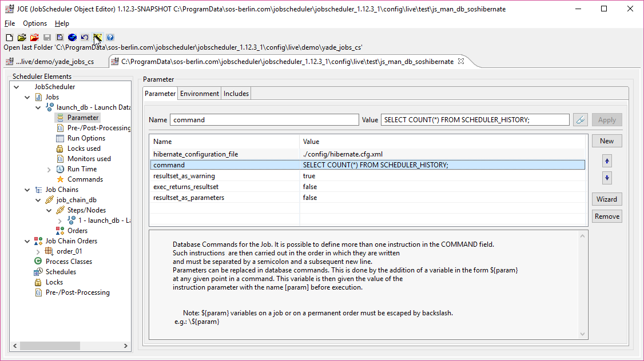Select the Parameter tab in parameter panel
This screenshot has height=361, width=644.
click(x=160, y=94)
